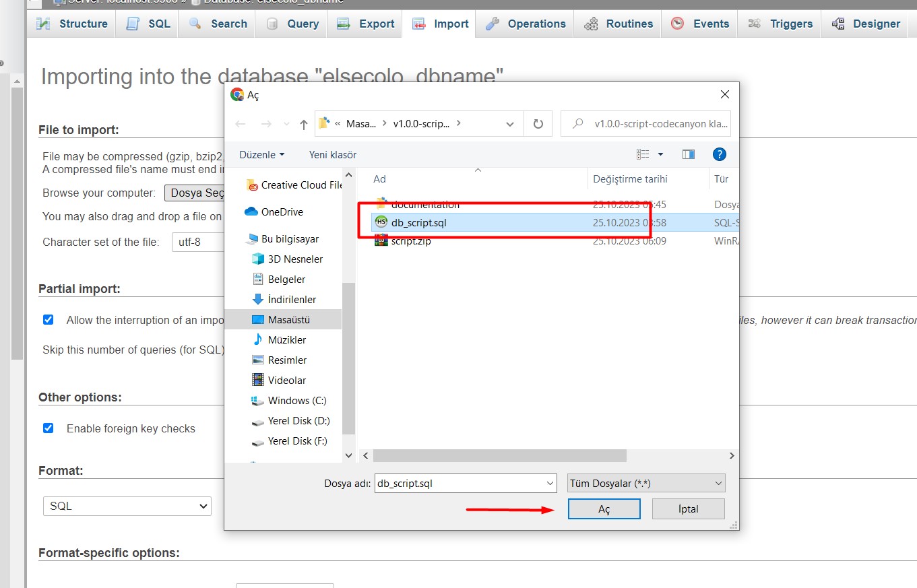Cancel the dialog with İptal
This screenshot has width=917, height=588.
pos(689,509)
